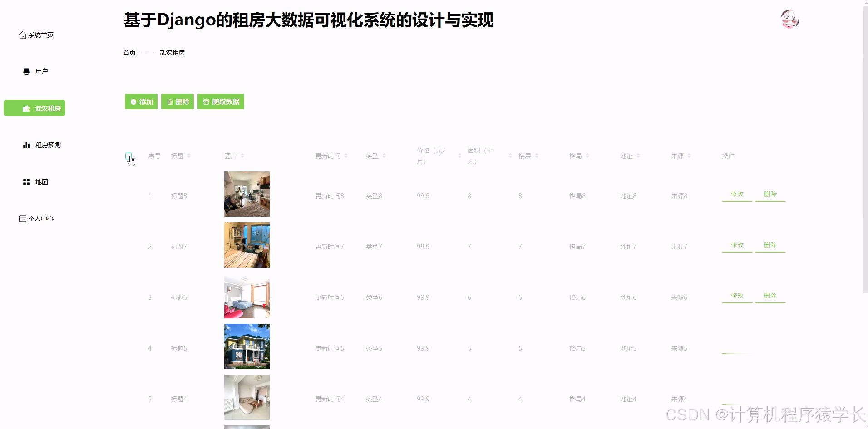Select 武汉租房 in the sidebar menu

(34, 108)
